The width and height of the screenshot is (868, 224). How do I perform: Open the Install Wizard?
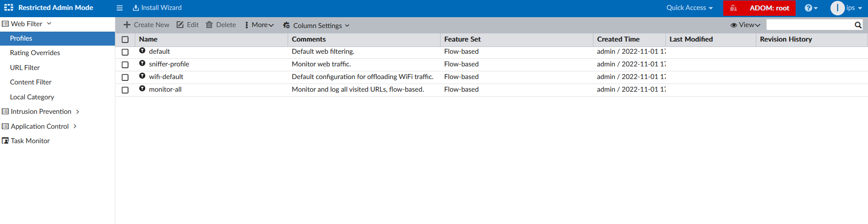157,8
